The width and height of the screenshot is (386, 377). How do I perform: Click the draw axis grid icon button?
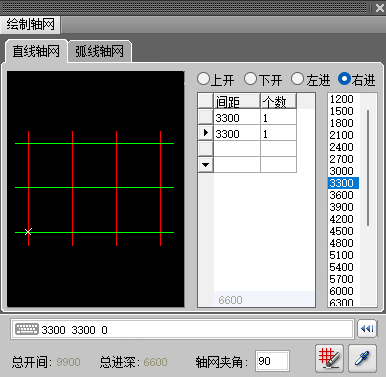pos(329,359)
